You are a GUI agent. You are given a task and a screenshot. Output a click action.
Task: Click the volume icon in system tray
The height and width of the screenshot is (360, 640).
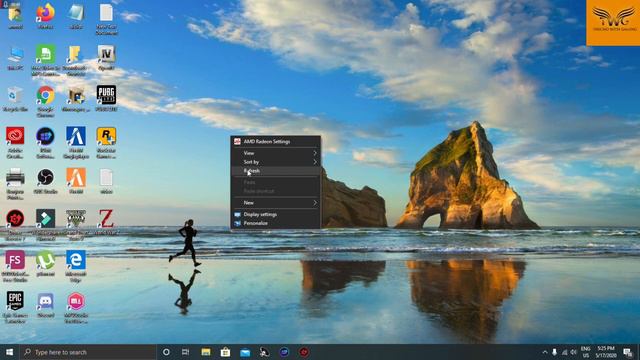coord(573,352)
